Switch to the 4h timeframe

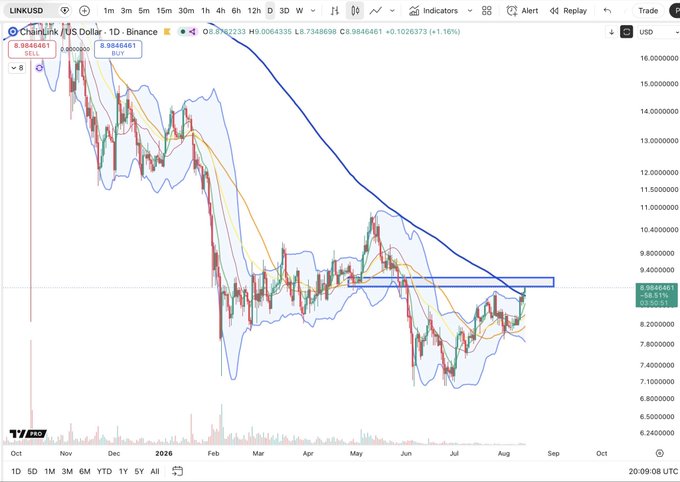(220, 10)
